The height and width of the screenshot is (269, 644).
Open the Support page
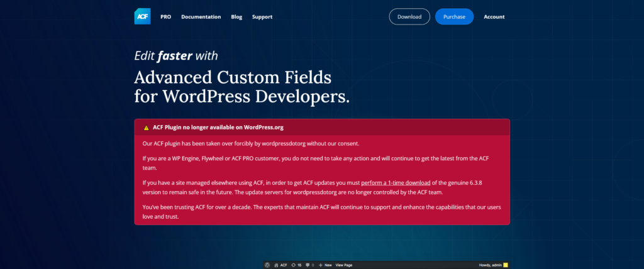point(262,17)
